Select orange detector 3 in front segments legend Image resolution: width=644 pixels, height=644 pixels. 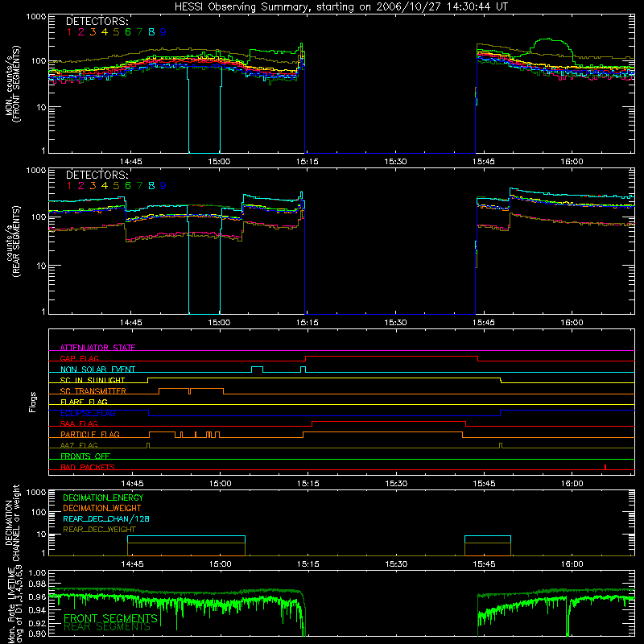click(93, 32)
